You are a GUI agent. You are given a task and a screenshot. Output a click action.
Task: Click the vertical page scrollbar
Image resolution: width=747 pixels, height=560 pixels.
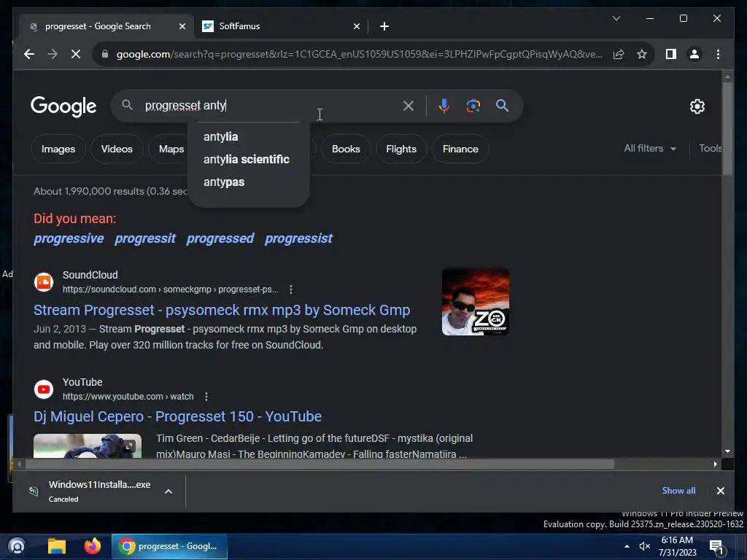pyautogui.click(x=727, y=130)
